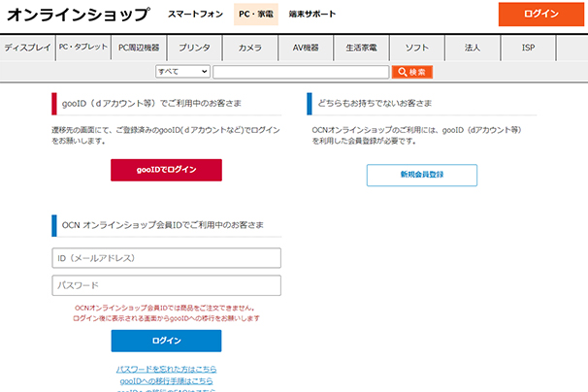Click the gooID（dアカウント等）でご利用中のお客さま heading
Screen dimensions: 588x392
click(x=151, y=103)
